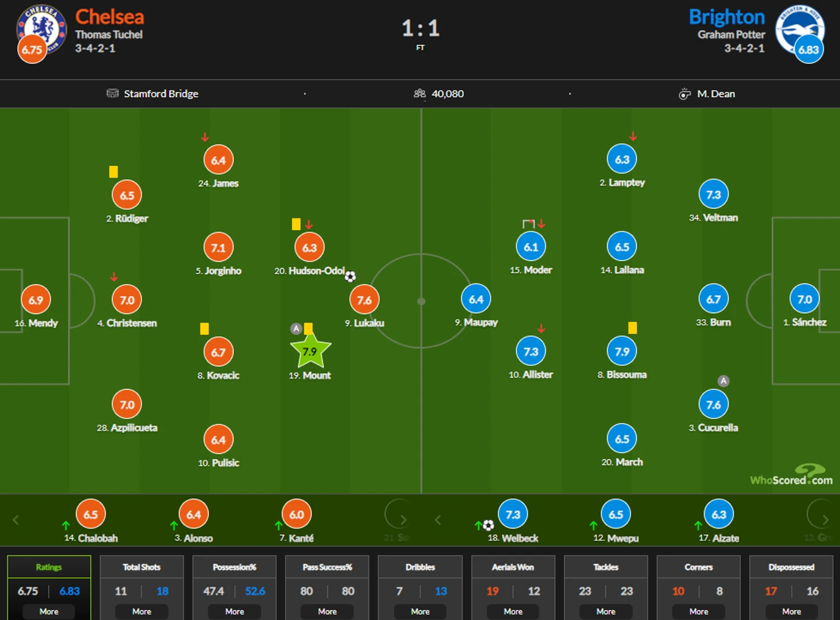Open the Chelsea team name link
This screenshot has width=840, height=620.
click(109, 17)
